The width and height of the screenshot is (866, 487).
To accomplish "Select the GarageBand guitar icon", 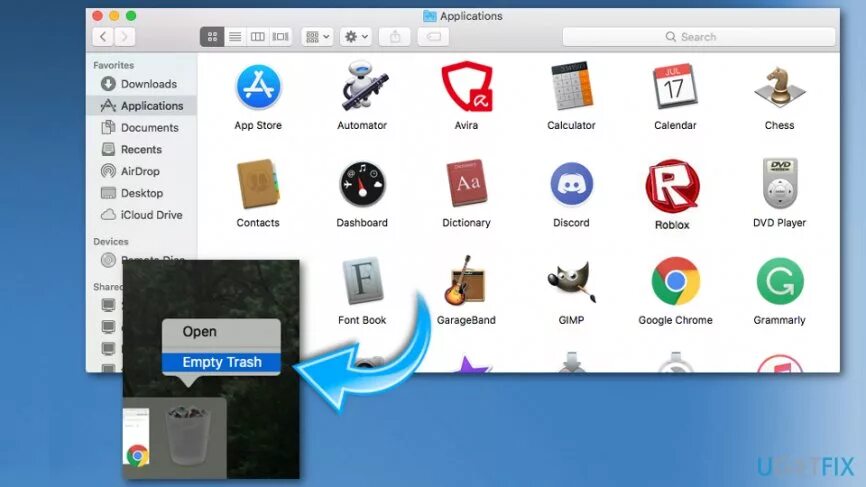I will point(466,280).
